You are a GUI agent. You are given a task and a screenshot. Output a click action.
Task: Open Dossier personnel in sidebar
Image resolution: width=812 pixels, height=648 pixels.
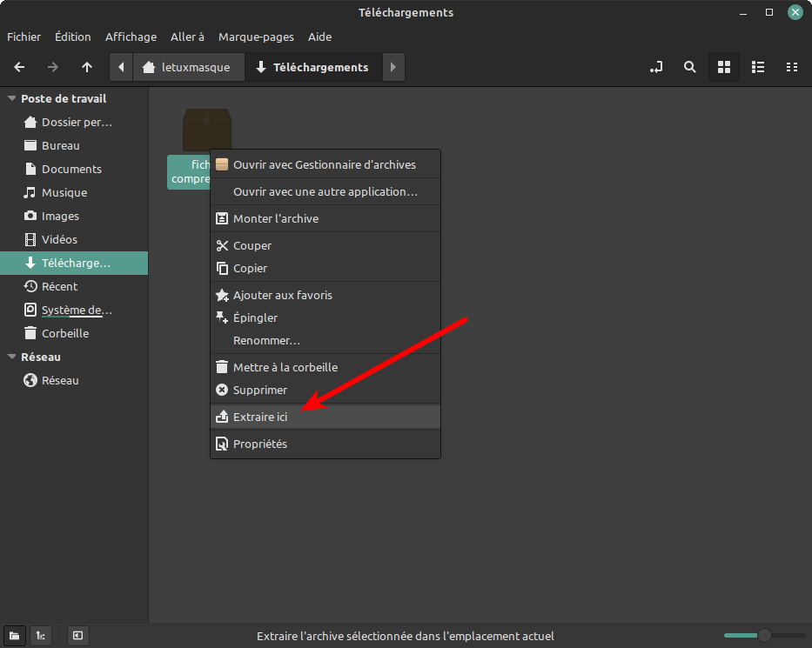pyautogui.click(x=74, y=122)
